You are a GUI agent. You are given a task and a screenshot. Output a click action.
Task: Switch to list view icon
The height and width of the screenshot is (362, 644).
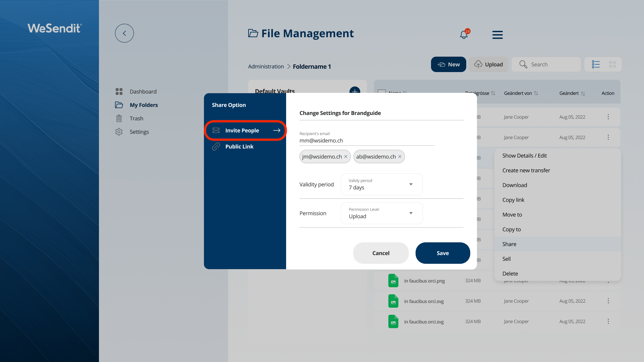pyautogui.click(x=596, y=64)
